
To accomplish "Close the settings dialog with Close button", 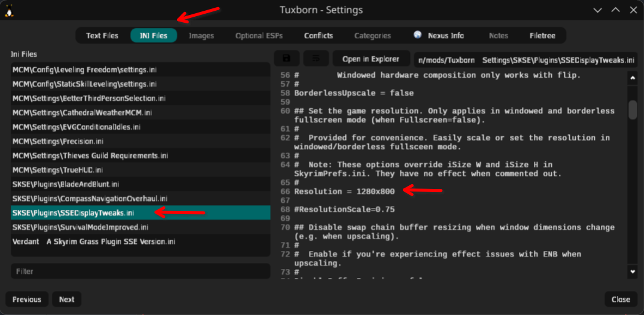I will tap(621, 299).
